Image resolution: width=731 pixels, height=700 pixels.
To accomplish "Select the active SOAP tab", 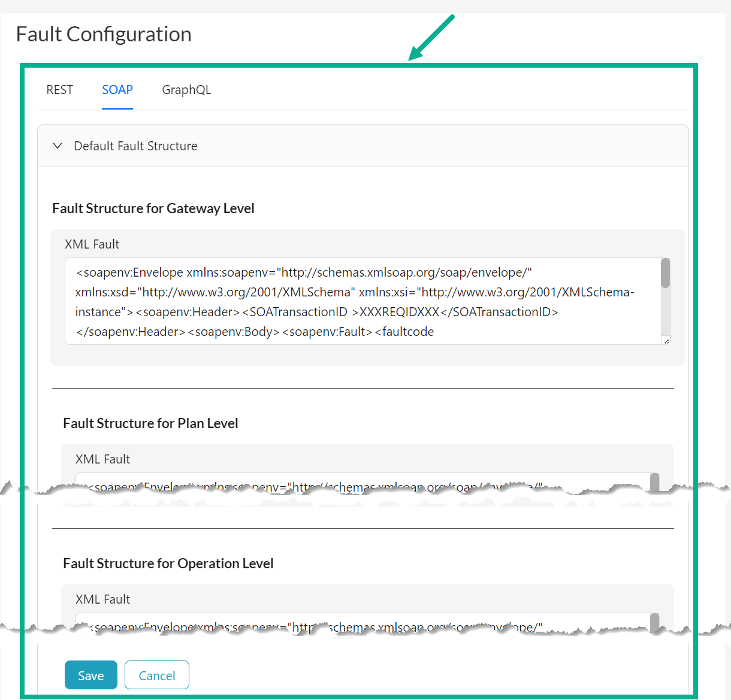I will [117, 90].
